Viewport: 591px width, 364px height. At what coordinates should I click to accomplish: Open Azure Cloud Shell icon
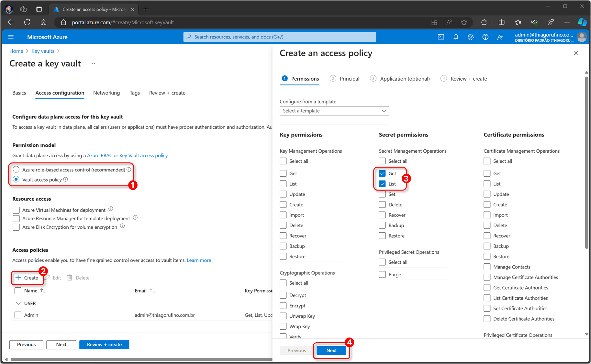click(x=441, y=37)
